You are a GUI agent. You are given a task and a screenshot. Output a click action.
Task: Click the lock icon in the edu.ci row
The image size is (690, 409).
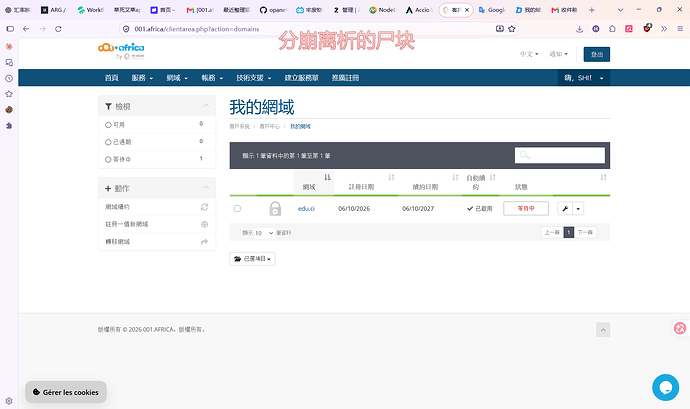pyautogui.click(x=275, y=209)
